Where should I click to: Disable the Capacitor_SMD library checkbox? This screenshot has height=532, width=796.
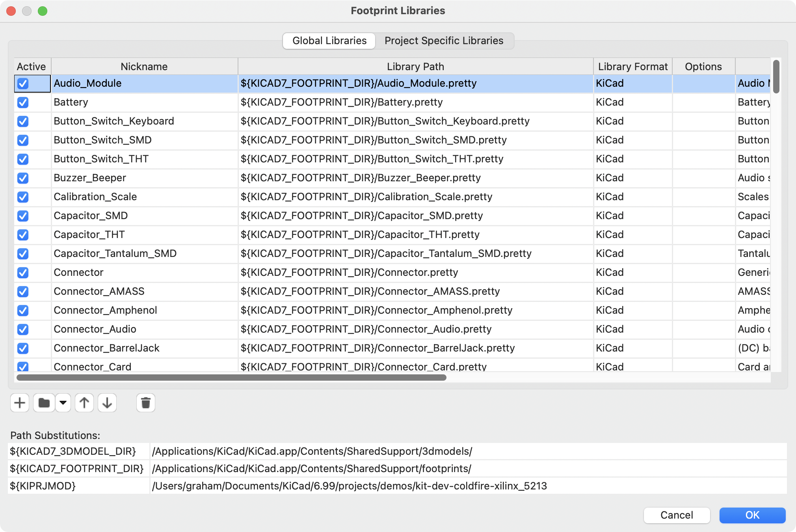23,216
